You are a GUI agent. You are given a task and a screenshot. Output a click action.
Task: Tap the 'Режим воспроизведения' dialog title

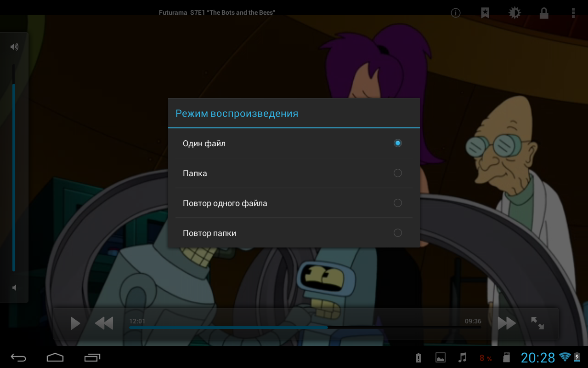tap(237, 113)
